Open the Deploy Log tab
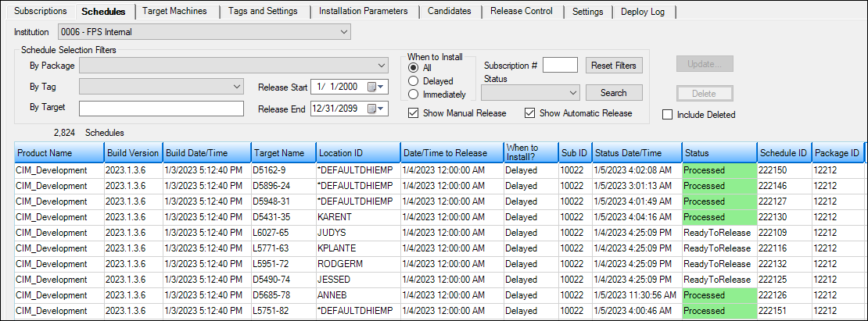This screenshot has height=321, width=868. [x=644, y=12]
